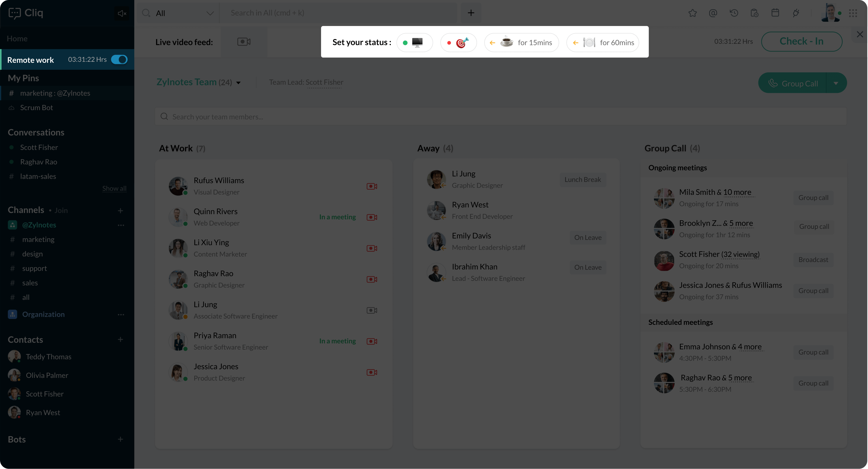Click in Search your team members field
The height and width of the screenshot is (469, 868).
500,117
